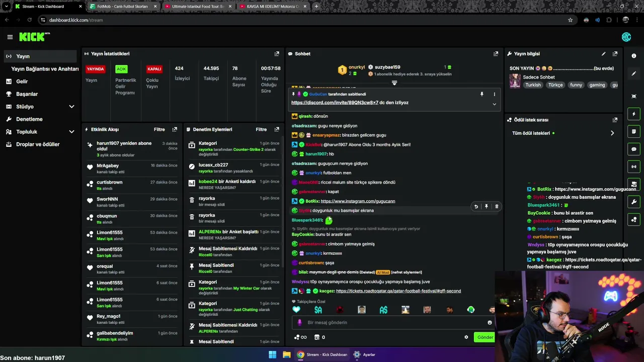Select the SA emote
Image resolution: width=644 pixels, height=362 pixels.
tap(318, 310)
